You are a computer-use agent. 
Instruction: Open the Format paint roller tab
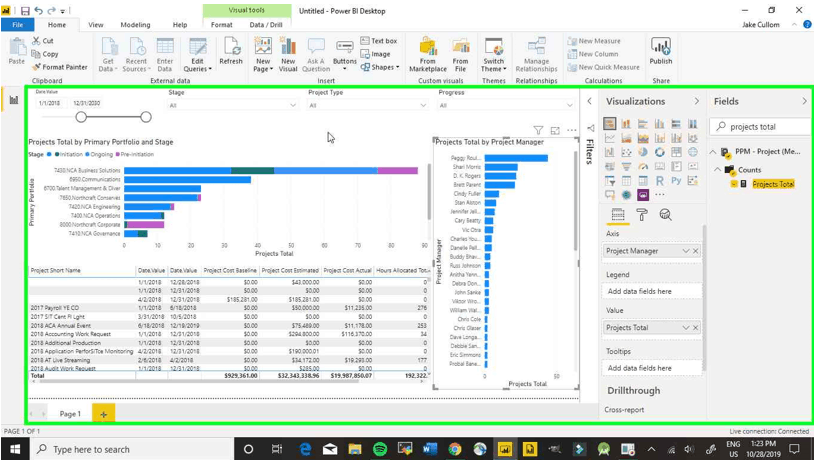pos(642,215)
